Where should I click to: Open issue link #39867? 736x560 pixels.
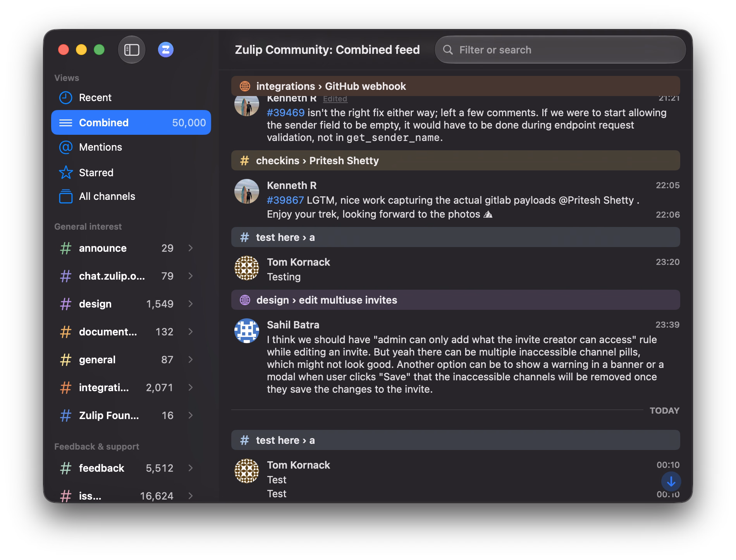point(285,200)
